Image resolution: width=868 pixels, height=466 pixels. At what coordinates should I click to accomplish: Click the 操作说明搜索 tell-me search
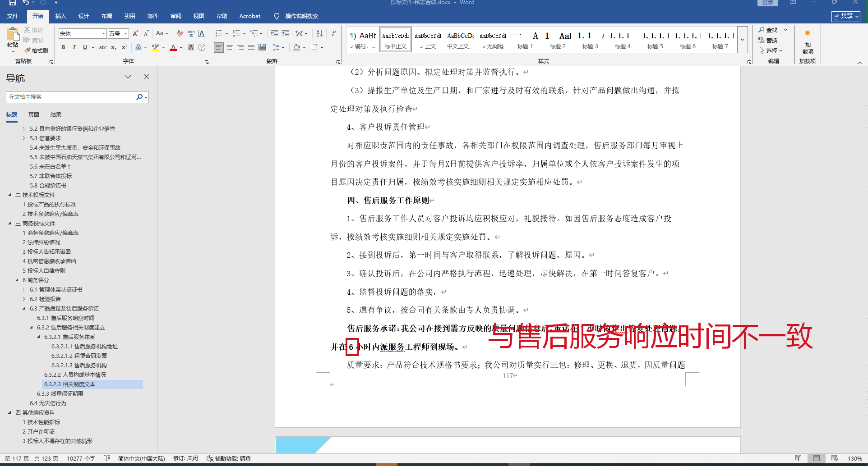coord(296,16)
